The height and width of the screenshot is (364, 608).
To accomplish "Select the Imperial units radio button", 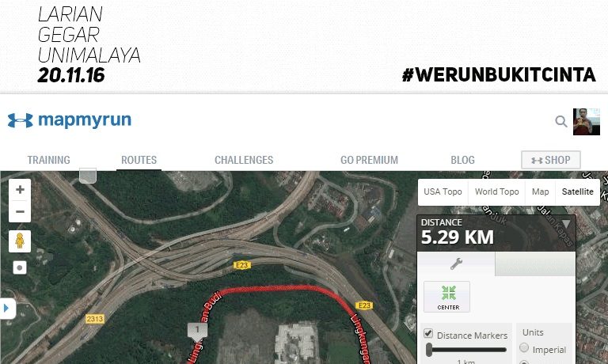I will coord(524,347).
